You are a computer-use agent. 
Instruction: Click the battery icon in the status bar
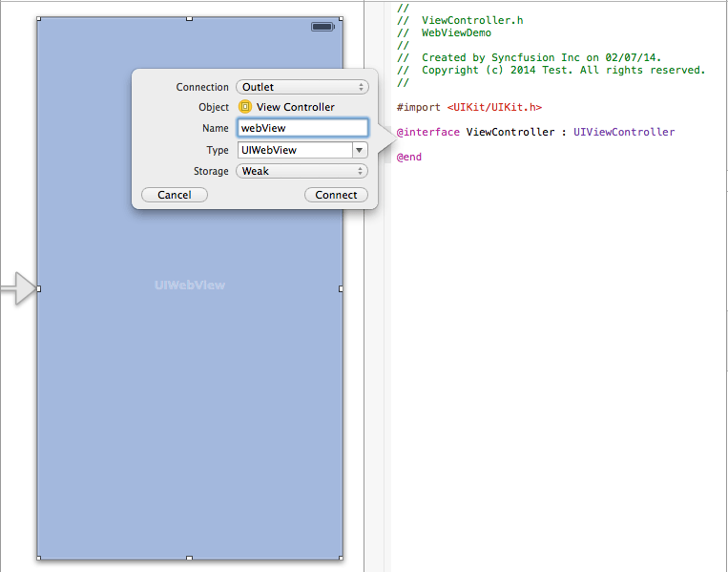[x=322, y=27]
